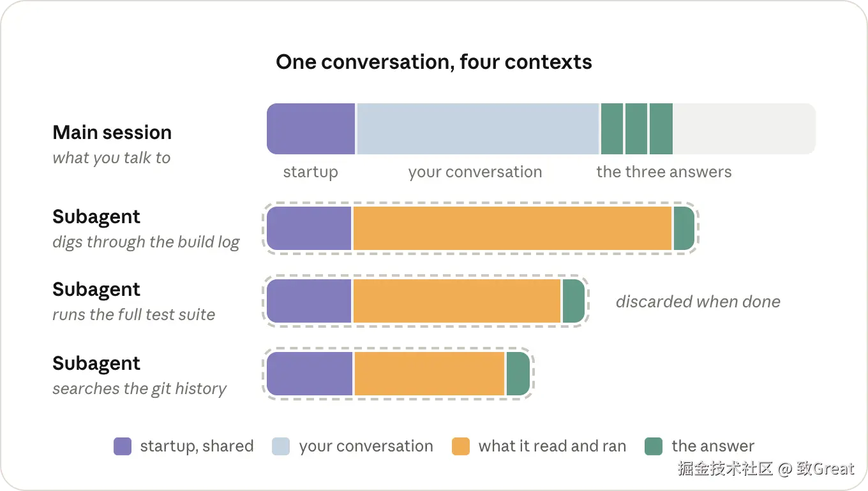The image size is (868, 491).
Task: Select orange segment of test suite subagent bar
Action: point(457,301)
